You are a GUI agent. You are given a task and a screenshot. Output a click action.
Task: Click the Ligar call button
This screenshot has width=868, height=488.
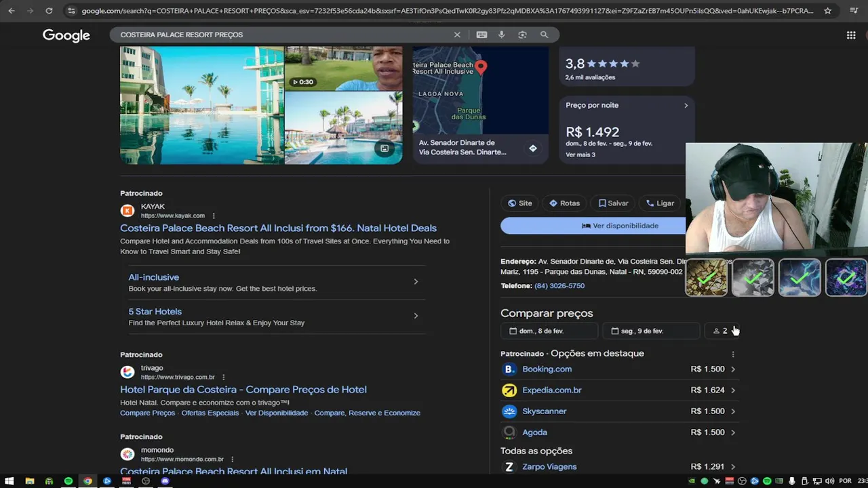tap(660, 203)
